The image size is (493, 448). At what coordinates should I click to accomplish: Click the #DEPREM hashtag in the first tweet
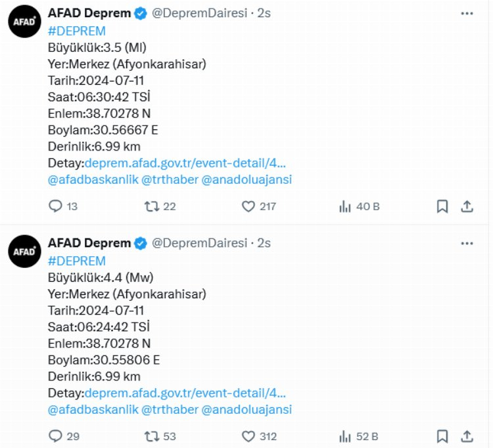(76, 30)
